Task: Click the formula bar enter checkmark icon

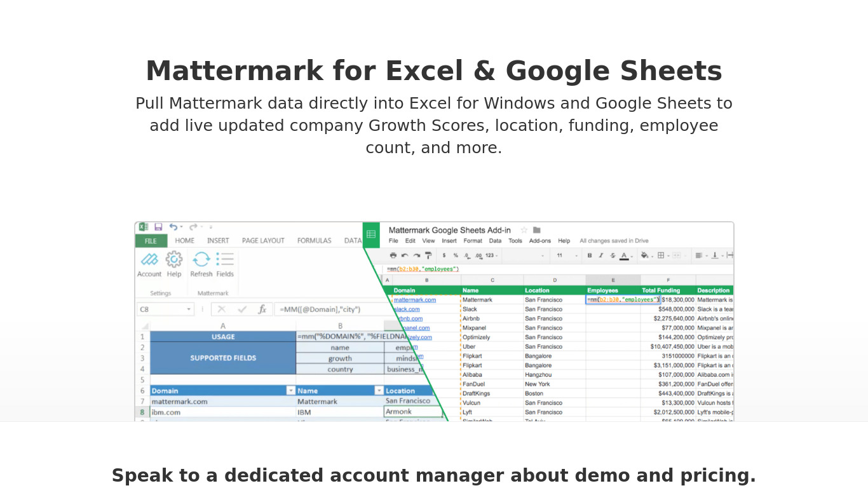Action: [242, 309]
